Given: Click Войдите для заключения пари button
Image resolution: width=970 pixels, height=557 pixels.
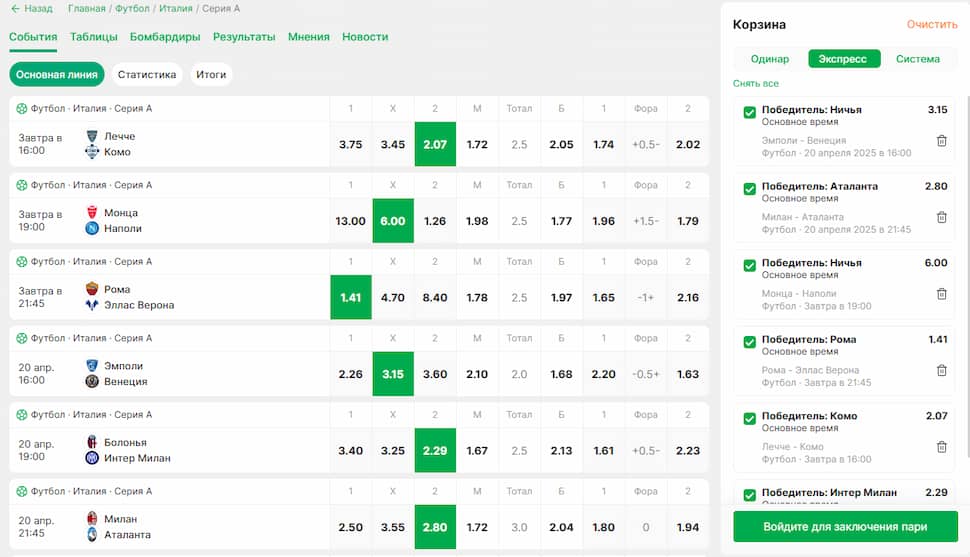Looking at the screenshot, I should click(845, 527).
